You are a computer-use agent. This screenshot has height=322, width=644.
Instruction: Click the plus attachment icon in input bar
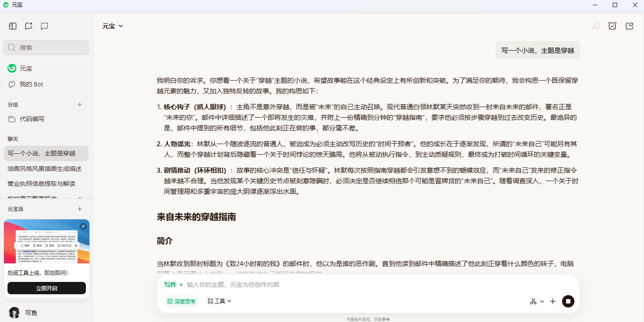click(553, 301)
